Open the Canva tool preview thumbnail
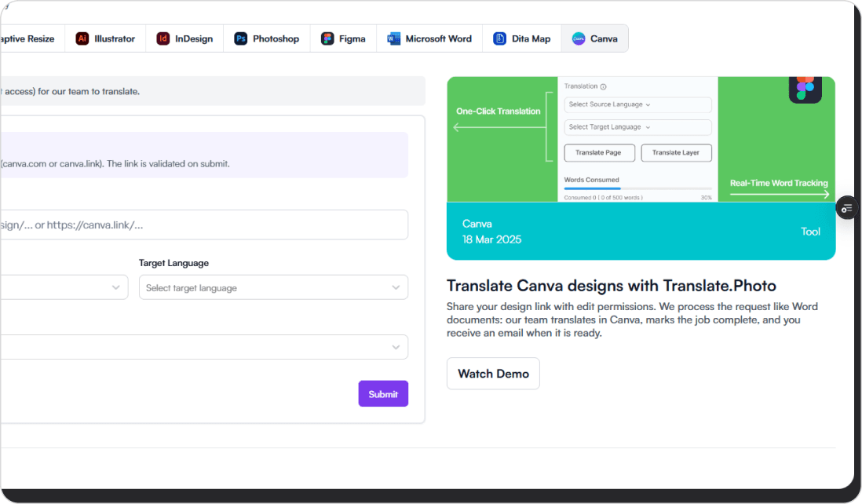Viewport: 862px width, 504px height. [641, 168]
